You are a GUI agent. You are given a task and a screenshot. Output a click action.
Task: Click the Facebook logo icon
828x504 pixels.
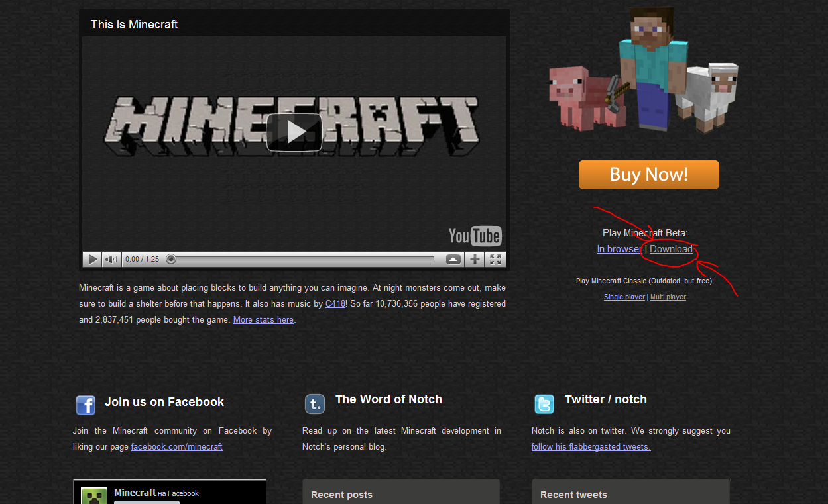point(86,405)
